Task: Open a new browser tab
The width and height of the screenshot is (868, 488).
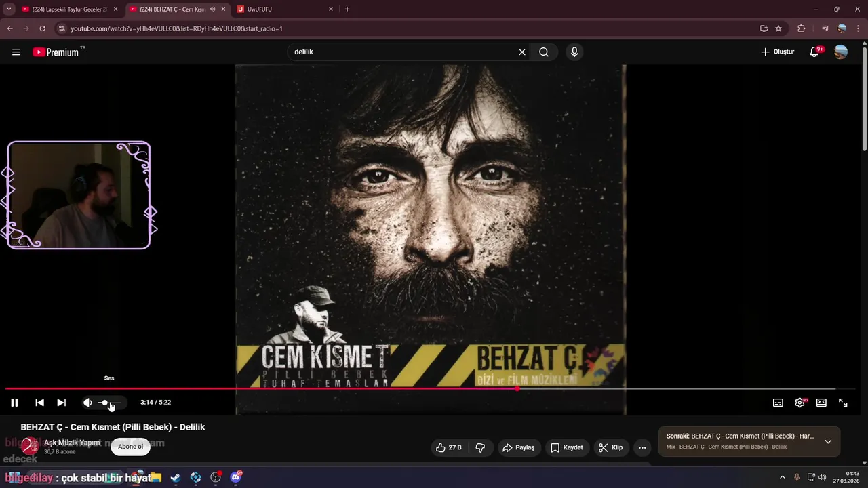Action: coord(347,9)
